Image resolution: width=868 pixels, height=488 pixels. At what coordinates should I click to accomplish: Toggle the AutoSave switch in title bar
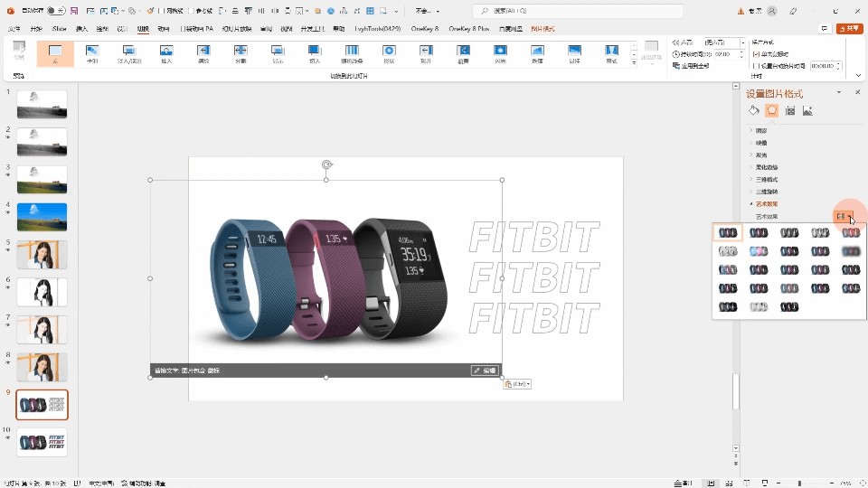point(56,11)
